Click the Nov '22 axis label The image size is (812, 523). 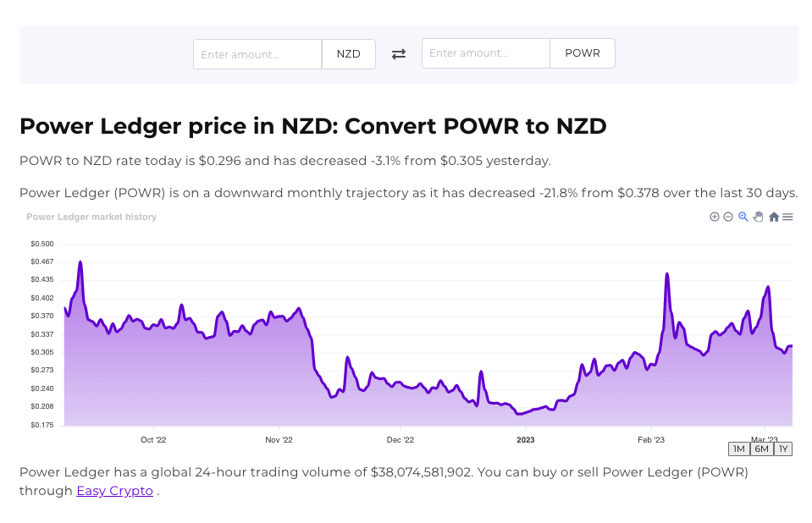[279, 440]
